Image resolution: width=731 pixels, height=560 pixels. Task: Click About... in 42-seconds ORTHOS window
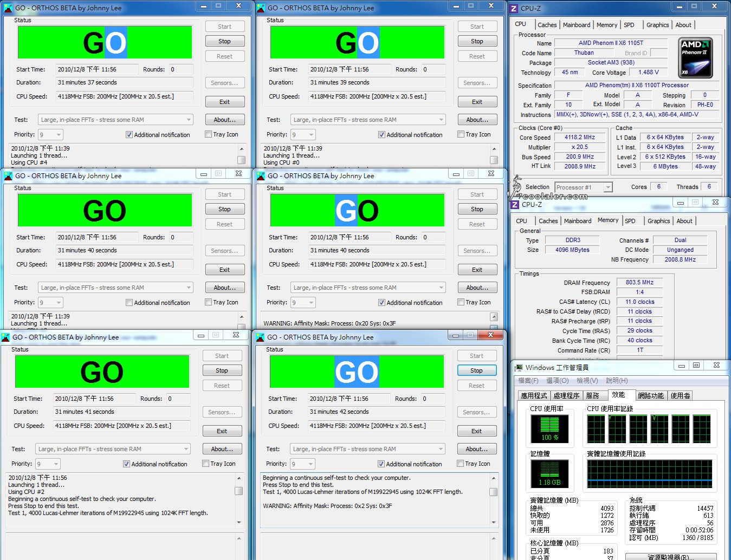477,449
